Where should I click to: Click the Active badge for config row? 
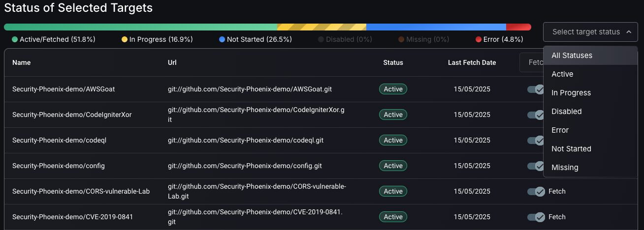coord(393,166)
